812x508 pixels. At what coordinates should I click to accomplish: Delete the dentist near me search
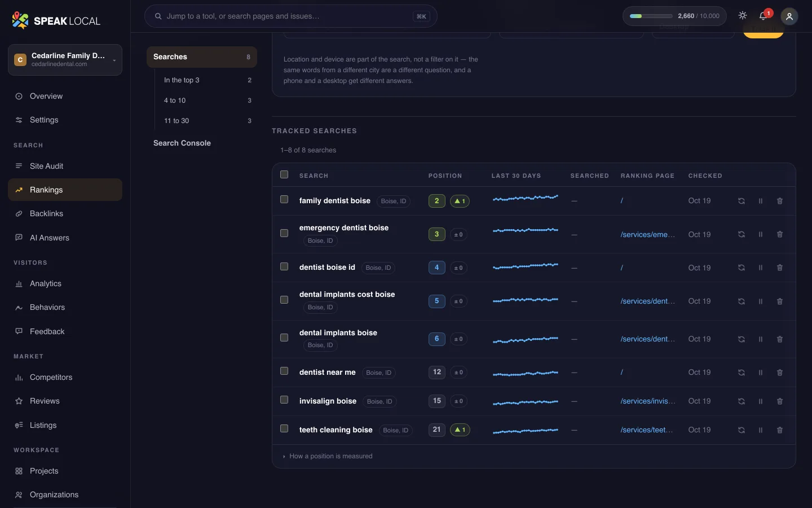(x=780, y=373)
